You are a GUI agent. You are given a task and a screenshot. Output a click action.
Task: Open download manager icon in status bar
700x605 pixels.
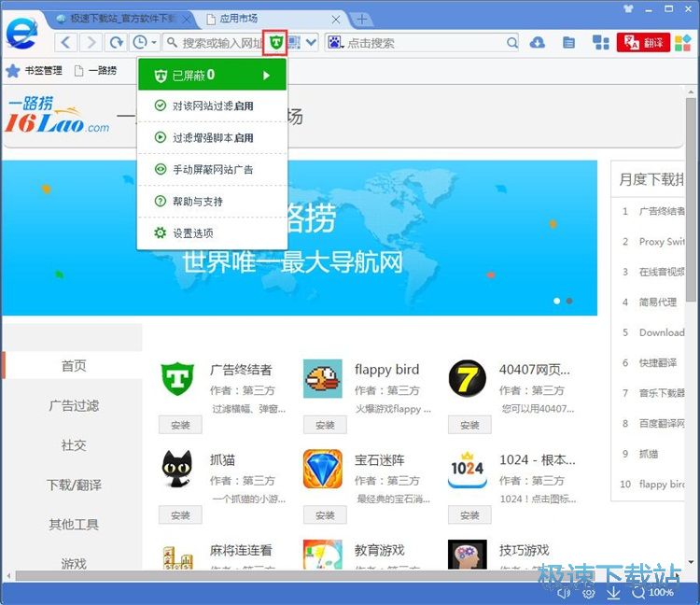pos(613,592)
